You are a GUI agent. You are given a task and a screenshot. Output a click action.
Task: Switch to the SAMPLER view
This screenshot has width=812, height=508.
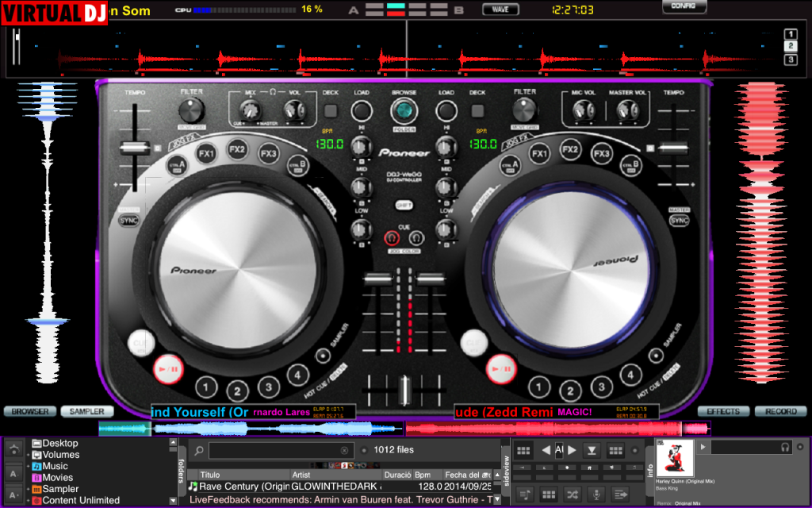[x=86, y=411]
